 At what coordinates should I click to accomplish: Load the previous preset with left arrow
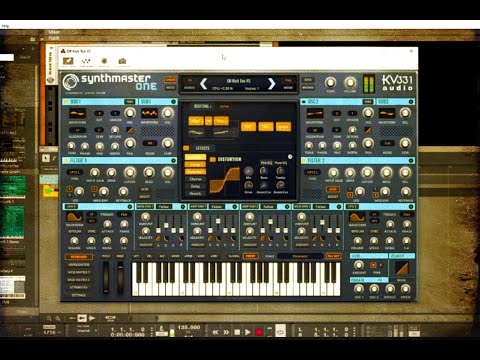pyautogui.click(x=203, y=84)
